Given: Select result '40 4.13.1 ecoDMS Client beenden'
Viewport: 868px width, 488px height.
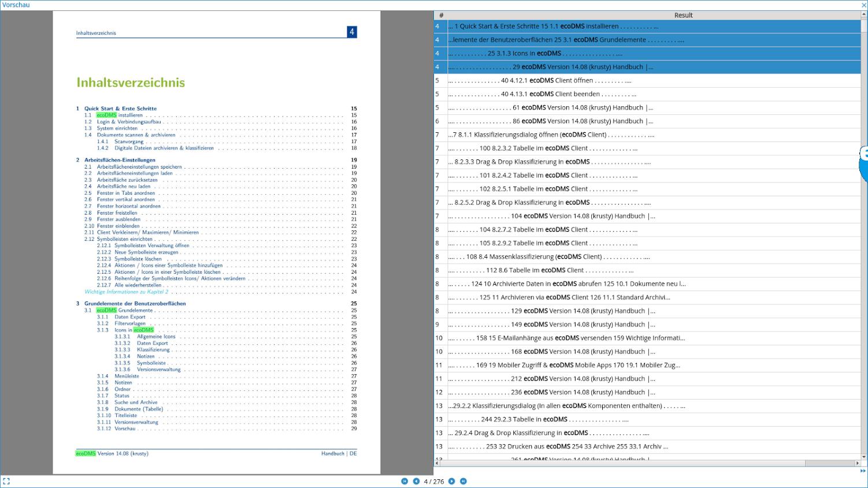Looking at the screenshot, I should coord(647,94).
